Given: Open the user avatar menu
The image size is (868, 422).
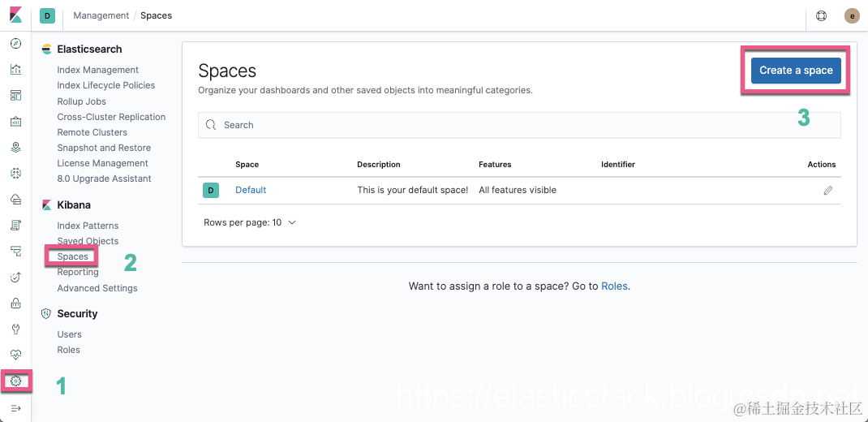Looking at the screenshot, I should (852, 15).
